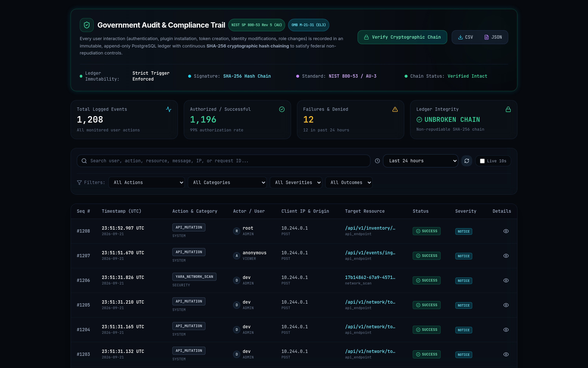Open the /api/v1/events/ing target resource link
The image size is (588, 368).
(370, 253)
